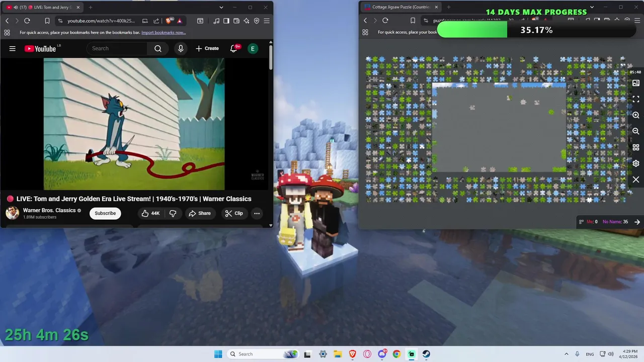This screenshot has height=362, width=644.
Task: Click the Create button on YouTube
Action: [x=207, y=48]
